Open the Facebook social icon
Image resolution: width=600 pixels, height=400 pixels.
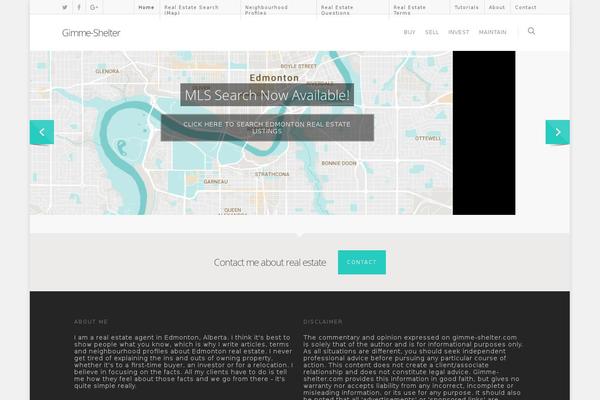pos(79,7)
